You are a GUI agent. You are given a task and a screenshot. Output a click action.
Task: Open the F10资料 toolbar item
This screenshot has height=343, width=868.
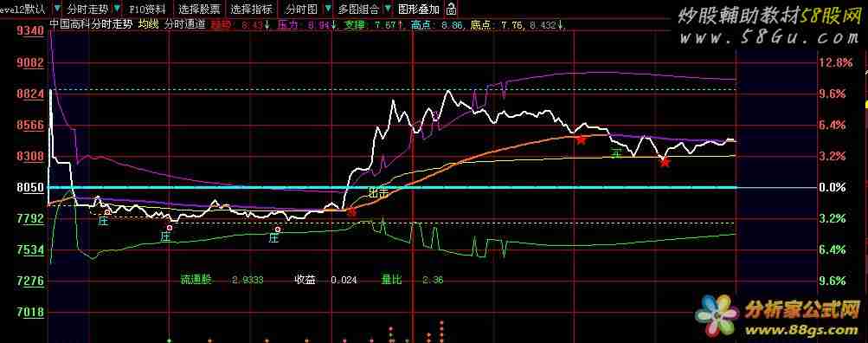[147, 9]
